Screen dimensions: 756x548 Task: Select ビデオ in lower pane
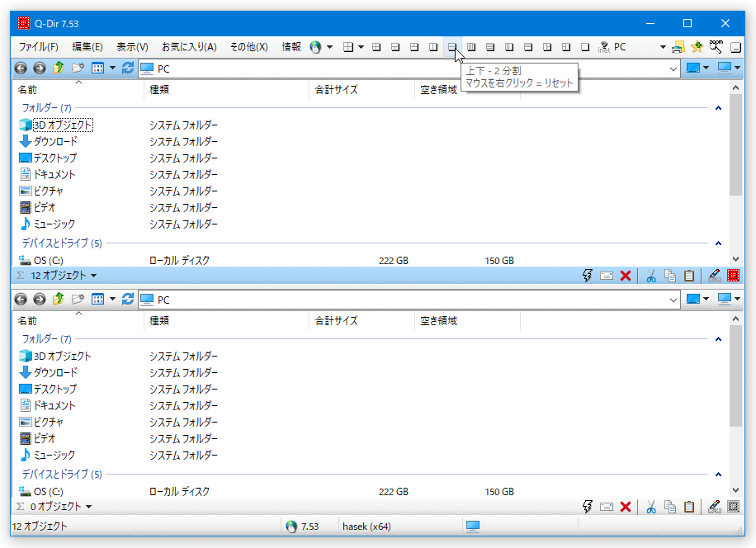point(45,438)
